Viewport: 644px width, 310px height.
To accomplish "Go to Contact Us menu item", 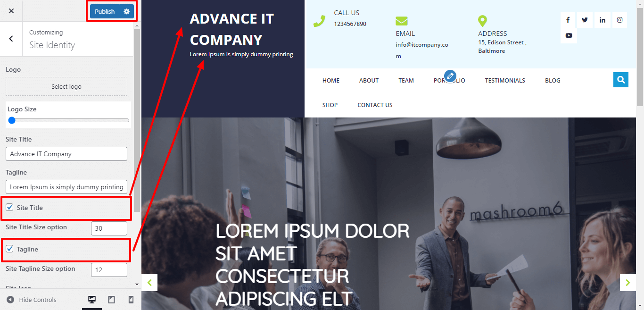I will point(375,105).
